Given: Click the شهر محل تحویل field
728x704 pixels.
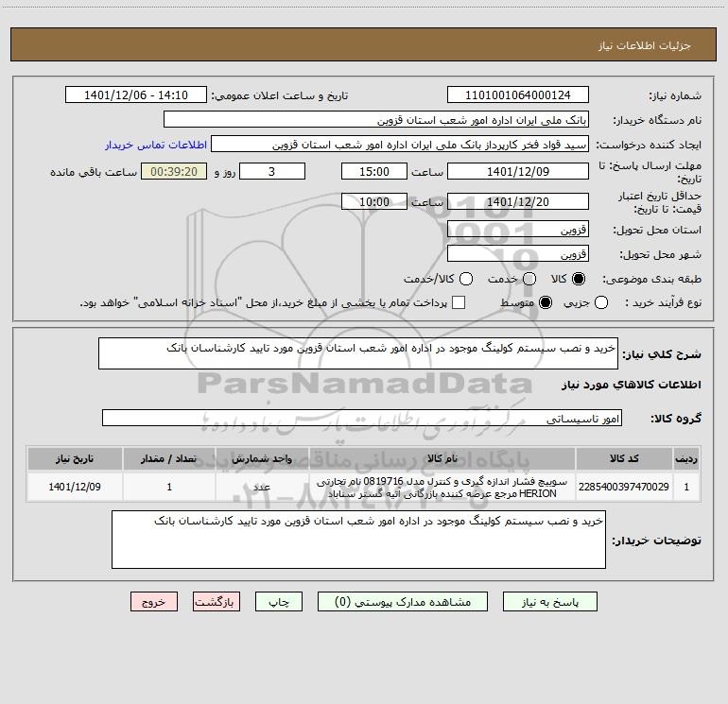Looking at the screenshot, I should pyautogui.click(x=518, y=253).
